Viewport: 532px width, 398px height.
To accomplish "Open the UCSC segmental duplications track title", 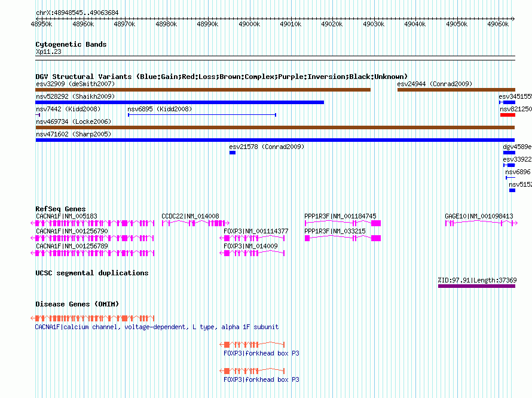I will tap(92, 273).
